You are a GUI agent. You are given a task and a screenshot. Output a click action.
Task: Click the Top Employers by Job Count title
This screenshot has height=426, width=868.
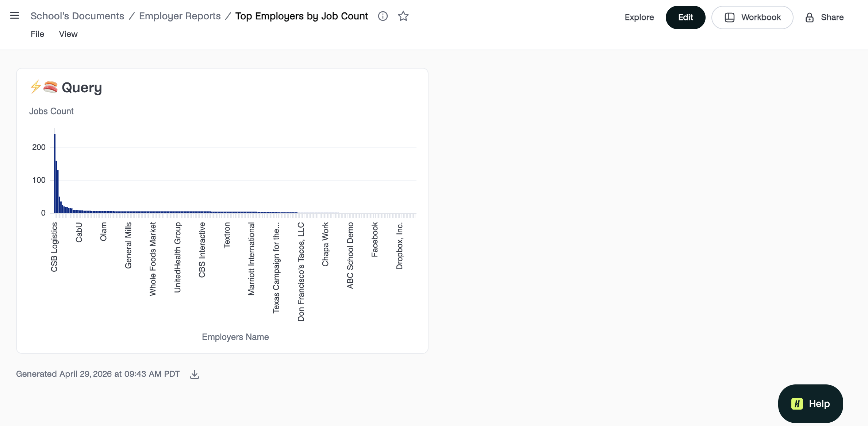tap(302, 16)
